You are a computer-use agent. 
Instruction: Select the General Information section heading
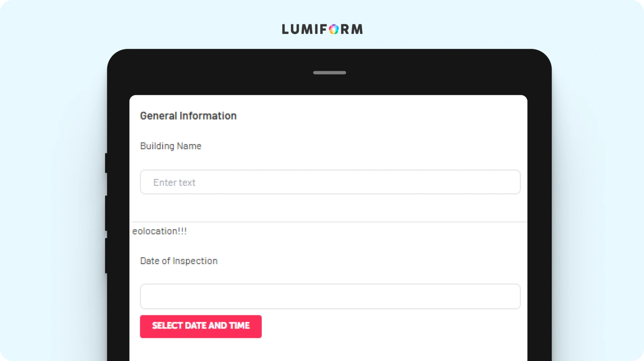click(x=188, y=116)
